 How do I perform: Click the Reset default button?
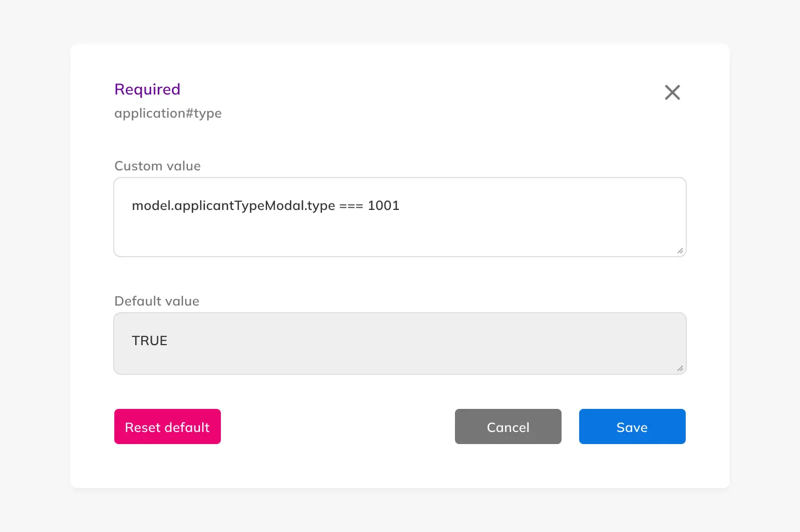[x=168, y=426]
